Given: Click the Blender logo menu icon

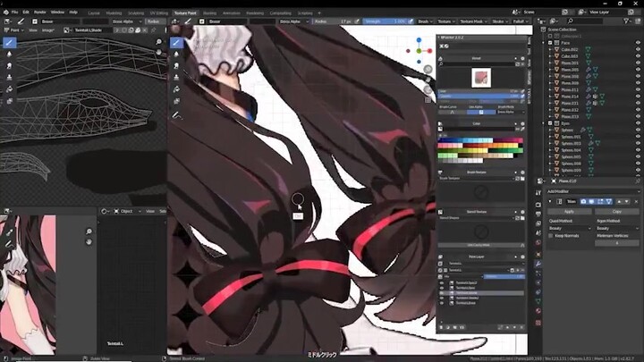Looking at the screenshot, I should (5, 13).
